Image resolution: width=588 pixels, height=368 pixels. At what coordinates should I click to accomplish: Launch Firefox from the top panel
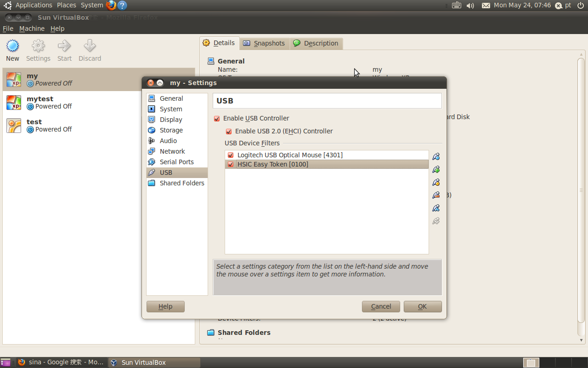click(x=111, y=5)
